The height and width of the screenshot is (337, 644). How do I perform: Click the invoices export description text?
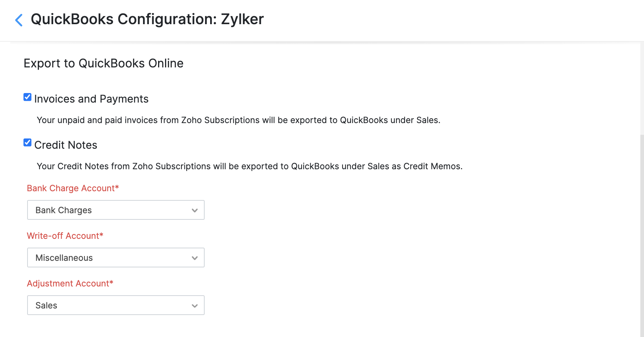(x=238, y=120)
